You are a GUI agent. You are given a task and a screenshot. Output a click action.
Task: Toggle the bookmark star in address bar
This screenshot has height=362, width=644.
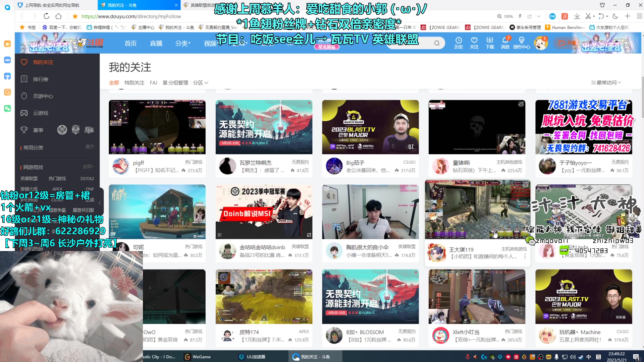point(75,16)
